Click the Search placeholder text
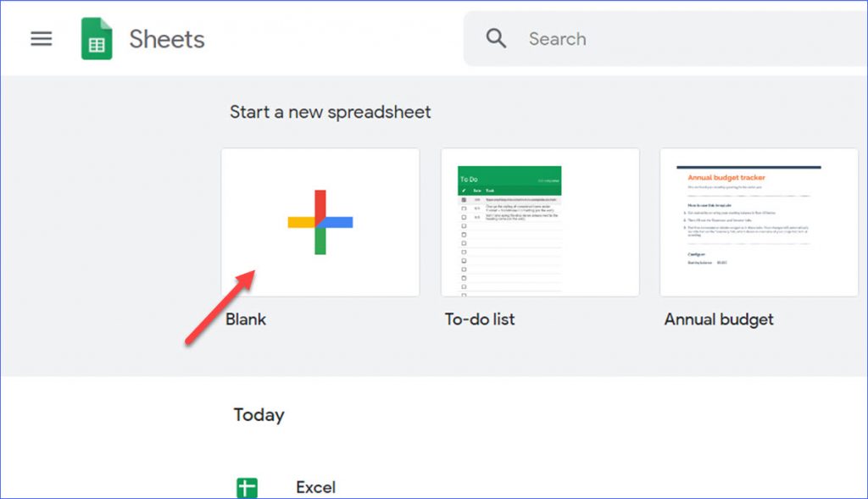The height and width of the screenshot is (499, 868). click(x=558, y=38)
